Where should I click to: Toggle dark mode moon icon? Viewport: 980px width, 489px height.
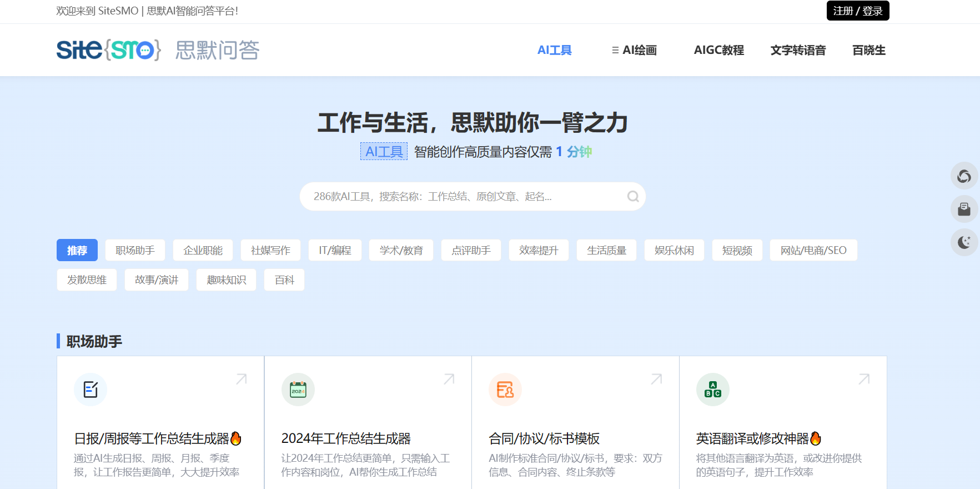point(964,242)
